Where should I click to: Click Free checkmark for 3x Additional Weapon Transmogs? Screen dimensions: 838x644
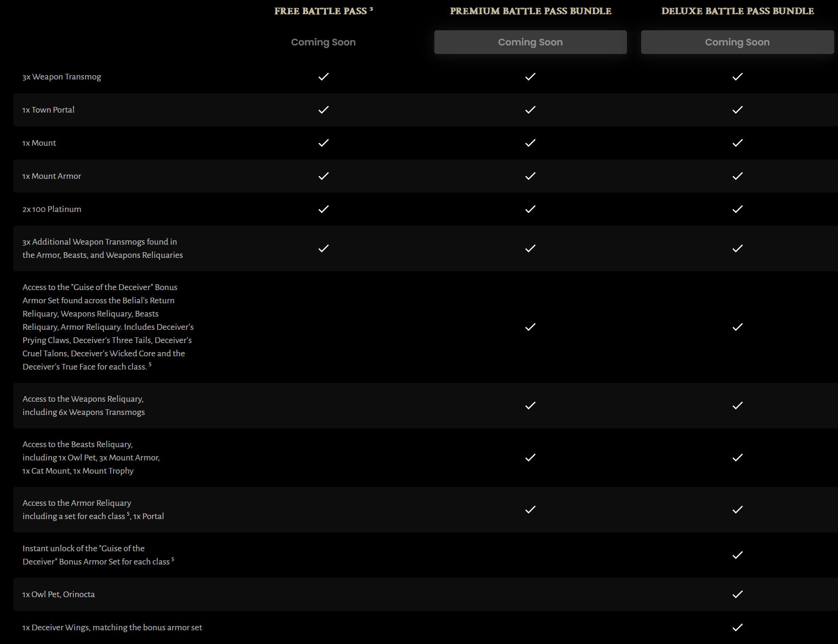[324, 248]
